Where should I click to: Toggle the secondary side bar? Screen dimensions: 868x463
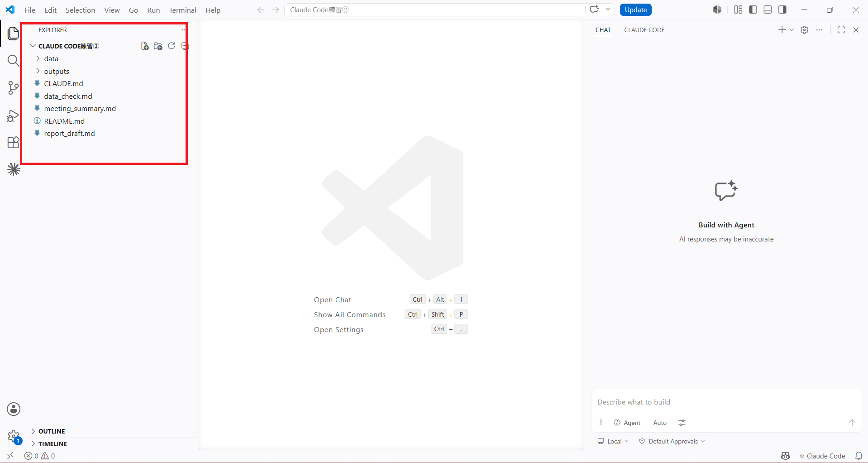click(782, 10)
